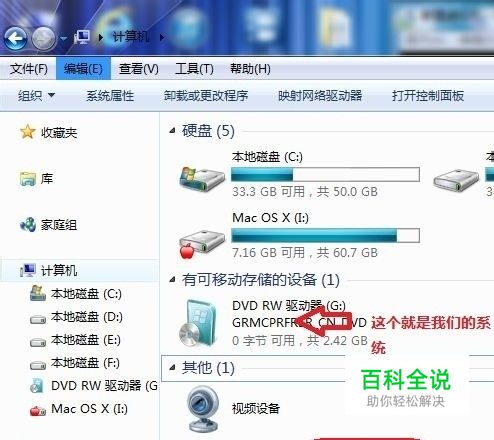This screenshot has height=440, width=494.
Task: Click 系统属性 in the toolbar
Action: [x=110, y=96]
